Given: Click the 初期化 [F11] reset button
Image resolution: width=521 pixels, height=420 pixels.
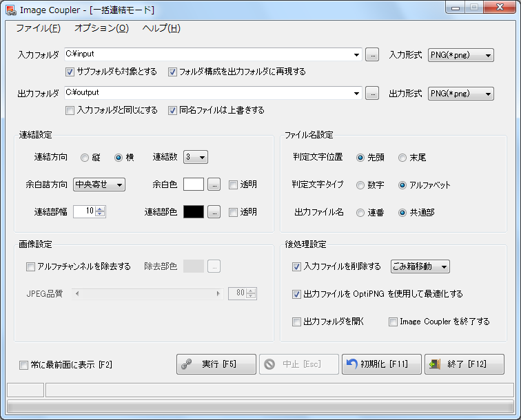Looking at the screenshot, I should 381,364.
